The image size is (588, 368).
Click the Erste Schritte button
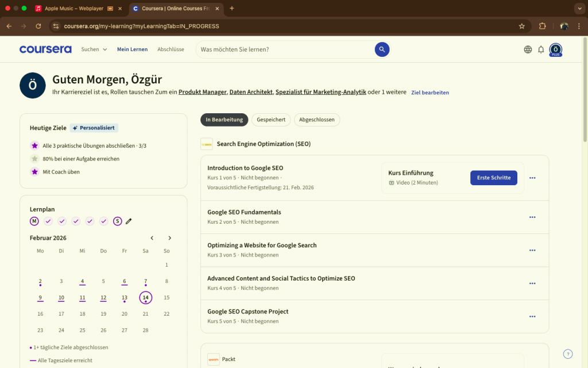point(493,178)
